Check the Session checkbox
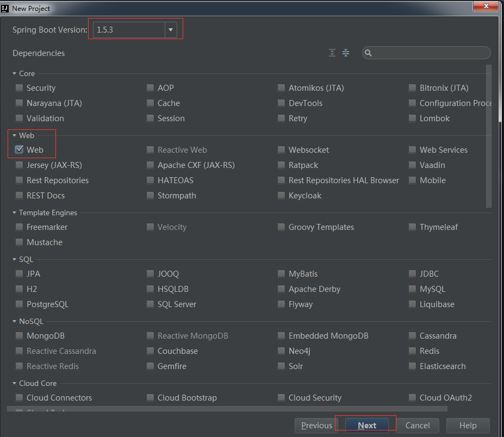The height and width of the screenshot is (437, 504). click(x=150, y=118)
